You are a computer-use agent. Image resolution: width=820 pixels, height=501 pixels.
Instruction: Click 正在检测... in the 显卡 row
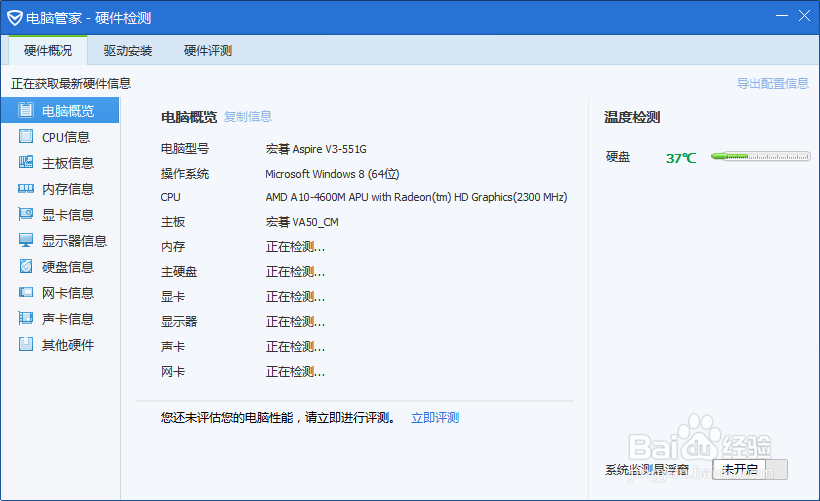[295, 297]
